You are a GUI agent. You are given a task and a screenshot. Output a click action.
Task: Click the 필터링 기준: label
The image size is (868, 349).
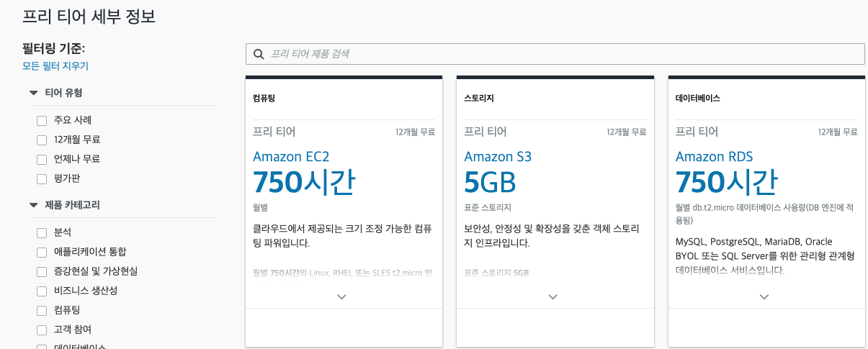(x=54, y=48)
